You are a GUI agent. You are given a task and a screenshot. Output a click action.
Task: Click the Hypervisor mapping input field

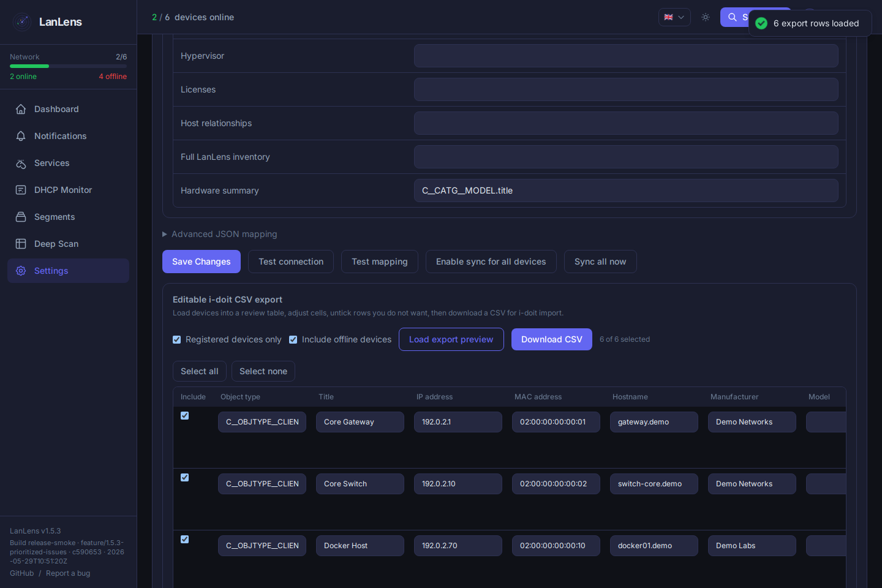click(626, 56)
